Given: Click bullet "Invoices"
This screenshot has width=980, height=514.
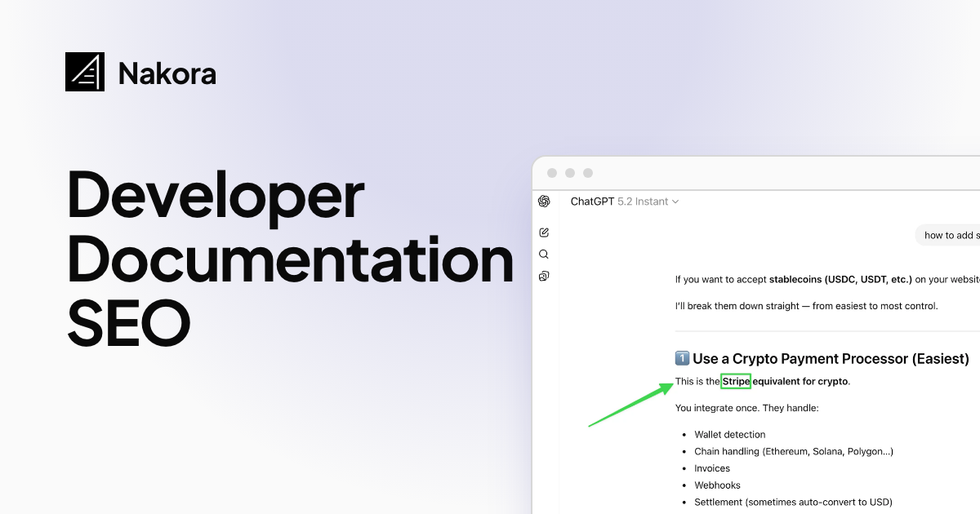Looking at the screenshot, I should 712,468.
